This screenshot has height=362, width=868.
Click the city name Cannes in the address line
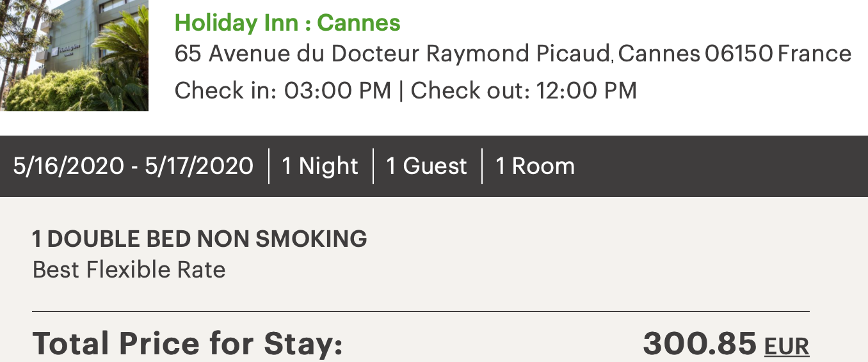click(x=659, y=54)
